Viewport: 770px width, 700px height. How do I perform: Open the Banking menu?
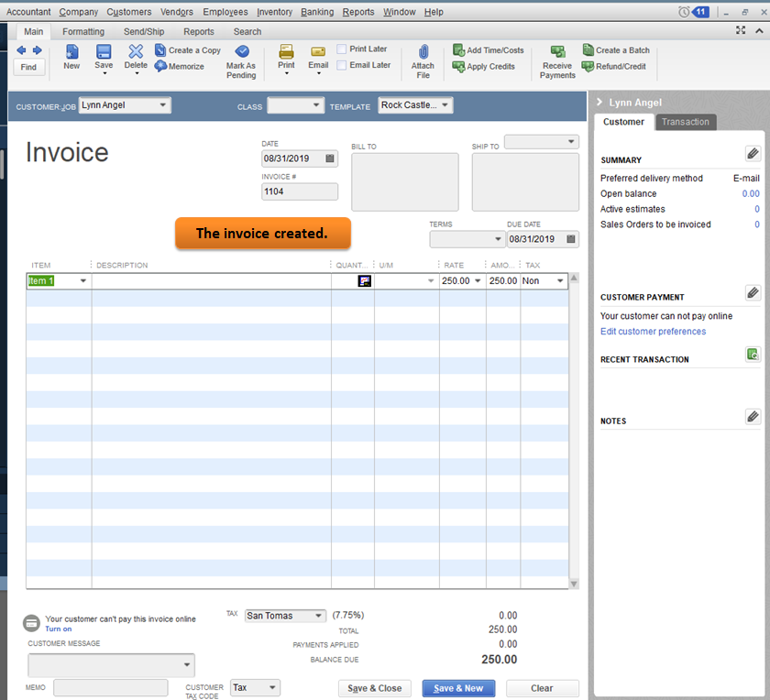pos(317,12)
